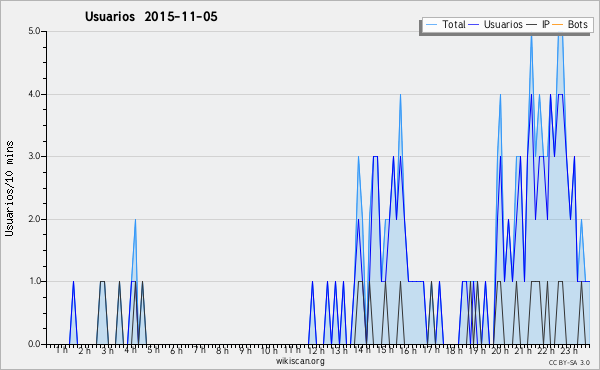Click the Usuarios legend entry

[x=496, y=24]
